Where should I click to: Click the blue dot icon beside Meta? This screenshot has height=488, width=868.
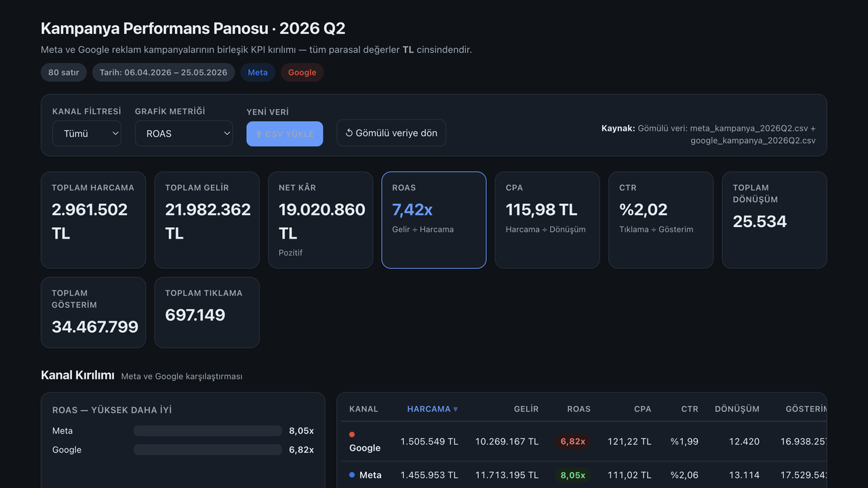pyautogui.click(x=352, y=475)
